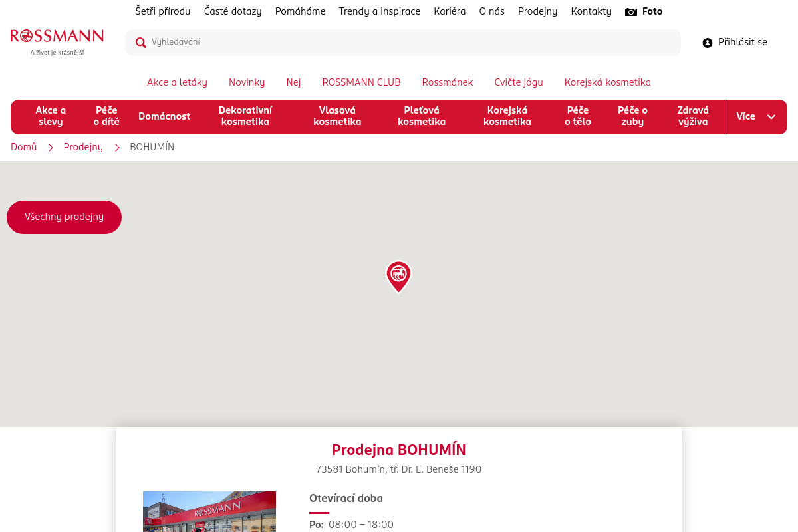
Task: Click address 73581 Bohumín, tř. Dr. E. Beneše 1190
Action: [399, 469]
